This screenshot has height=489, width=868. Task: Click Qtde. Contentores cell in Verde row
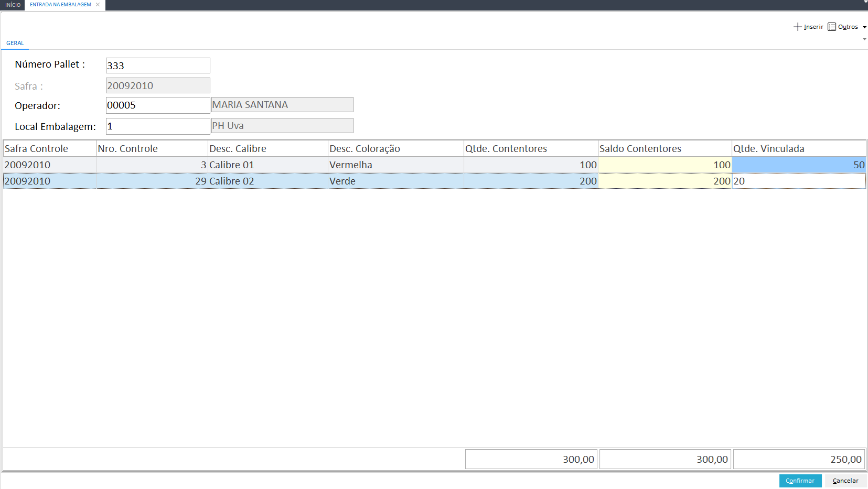click(531, 181)
